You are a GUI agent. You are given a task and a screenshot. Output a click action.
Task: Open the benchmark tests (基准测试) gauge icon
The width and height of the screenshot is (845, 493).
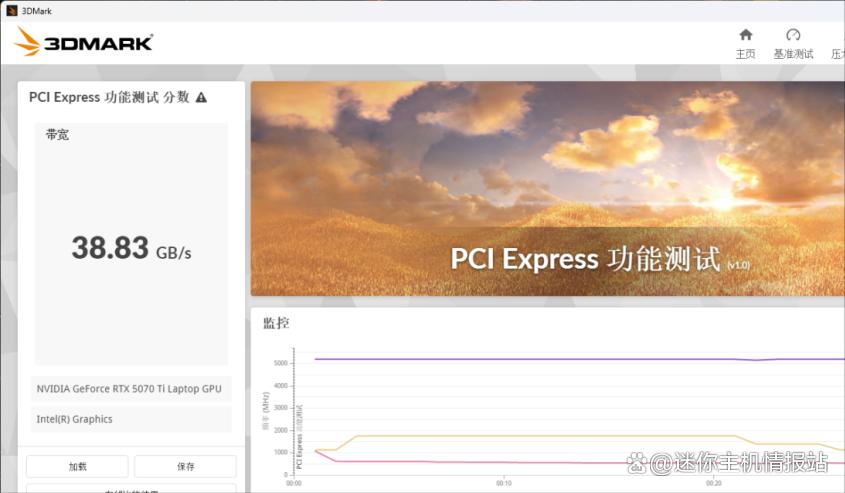pos(793,35)
